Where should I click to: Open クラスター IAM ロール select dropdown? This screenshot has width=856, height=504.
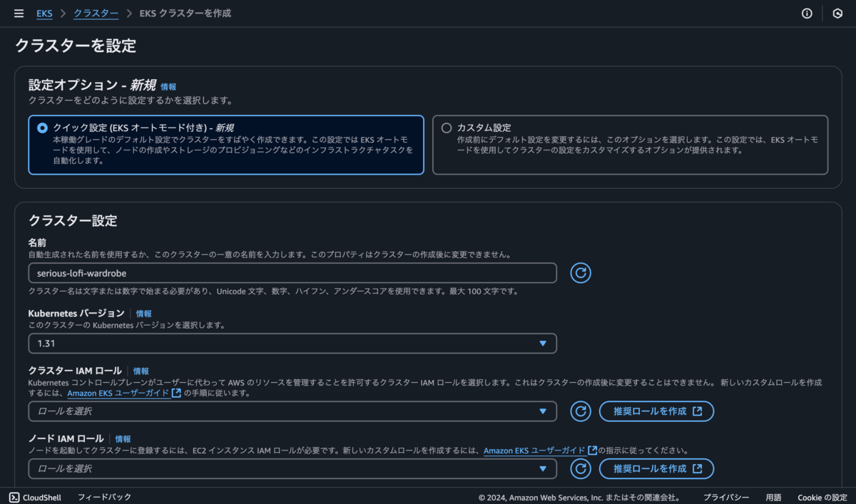click(x=292, y=411)
